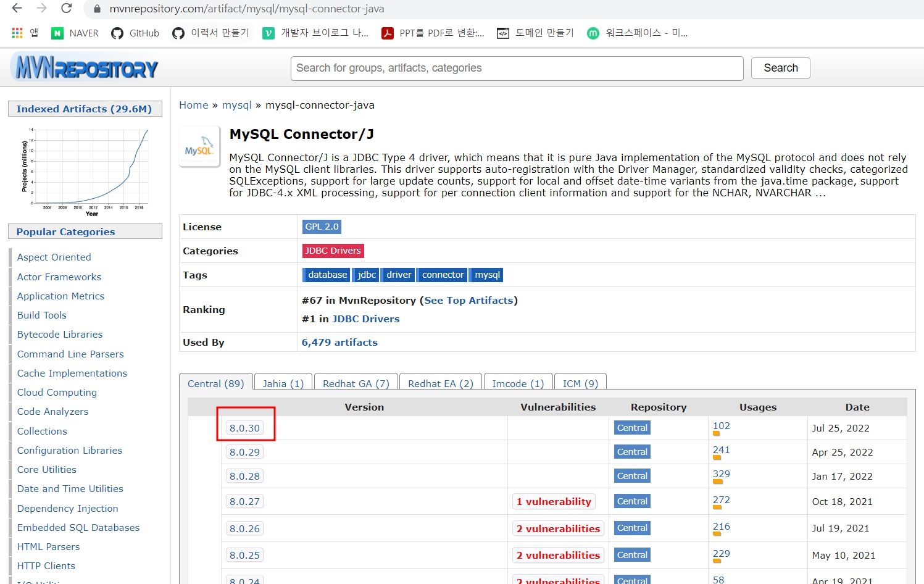924x584 pixels.
Task: Click the address bar URL
Action: pyautogui.click(x=247, y=9)
